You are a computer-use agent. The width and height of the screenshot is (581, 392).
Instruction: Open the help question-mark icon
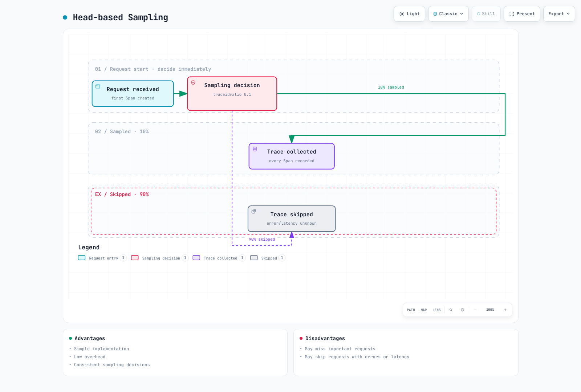click(x=462, y=310)
